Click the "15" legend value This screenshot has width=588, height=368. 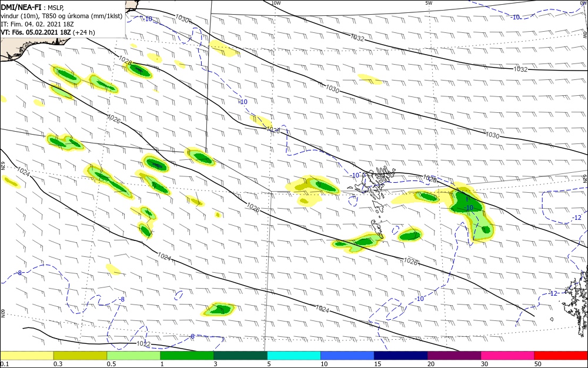pos(377,364)
